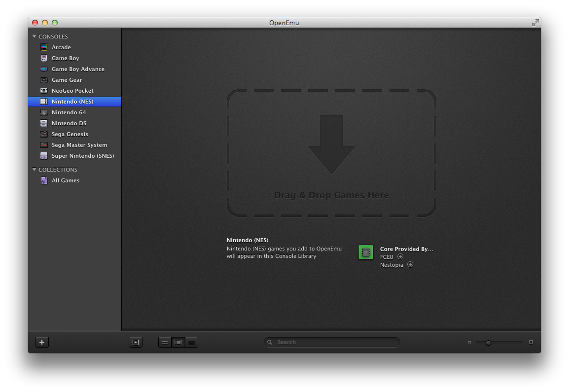Screen dimensions: 569x392
Task: Click the NeoGeo Pocket icon
Action: 44,91
